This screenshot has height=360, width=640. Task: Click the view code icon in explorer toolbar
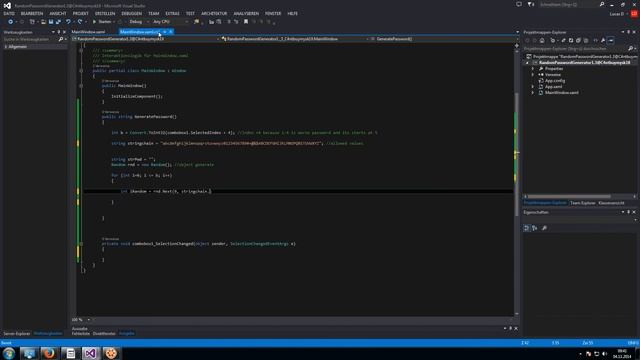pyautogui.click(x=596, y=40)
